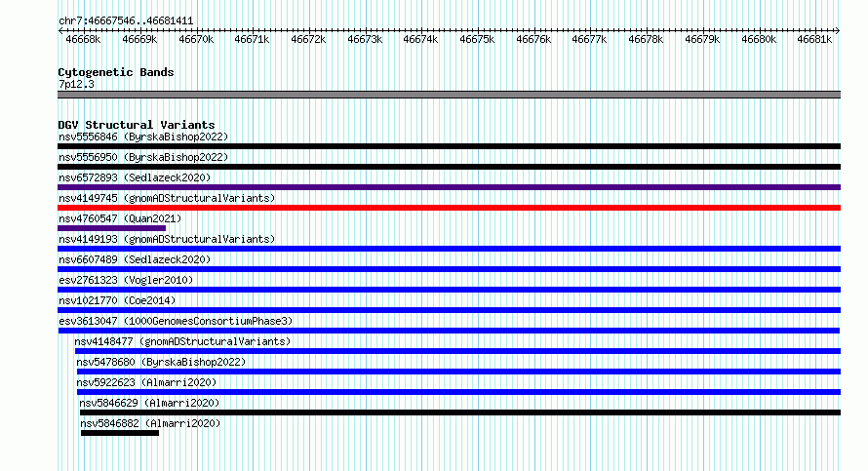Click the 46671k ruler mark
Screen dimensions: 868x471
coord(252,39)
